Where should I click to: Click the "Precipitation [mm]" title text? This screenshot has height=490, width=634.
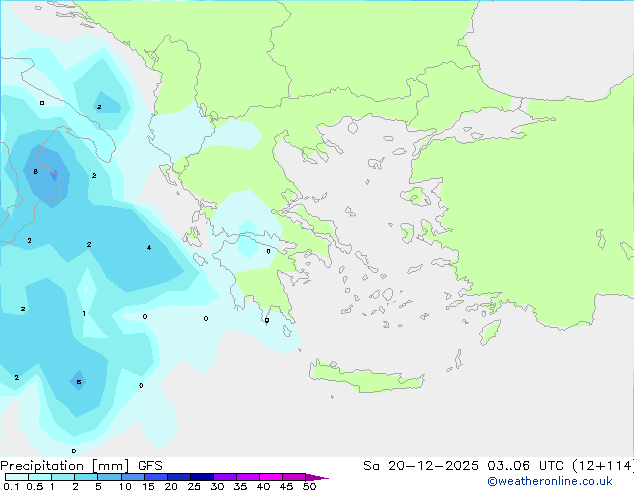tap(65, 466)
